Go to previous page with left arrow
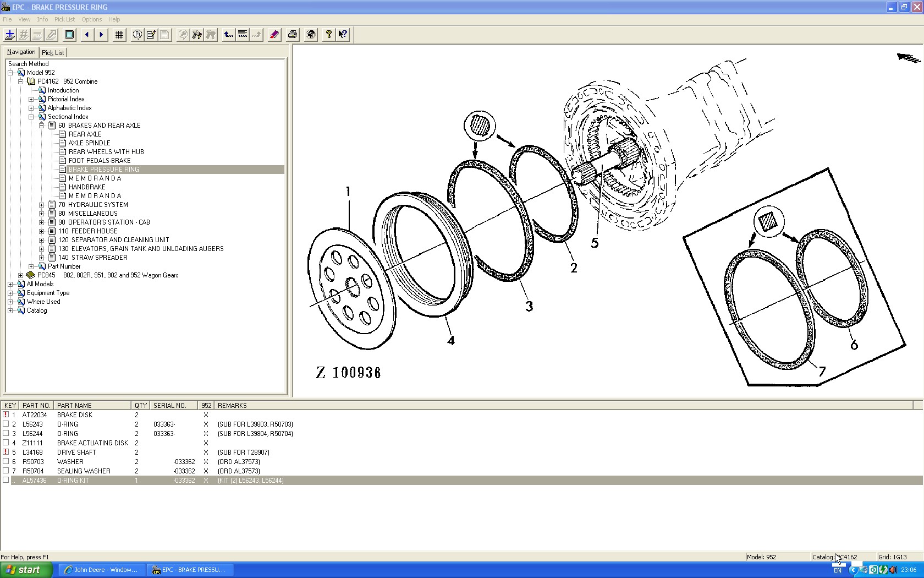This screenshot has height=578, width=924. [87, 35]
